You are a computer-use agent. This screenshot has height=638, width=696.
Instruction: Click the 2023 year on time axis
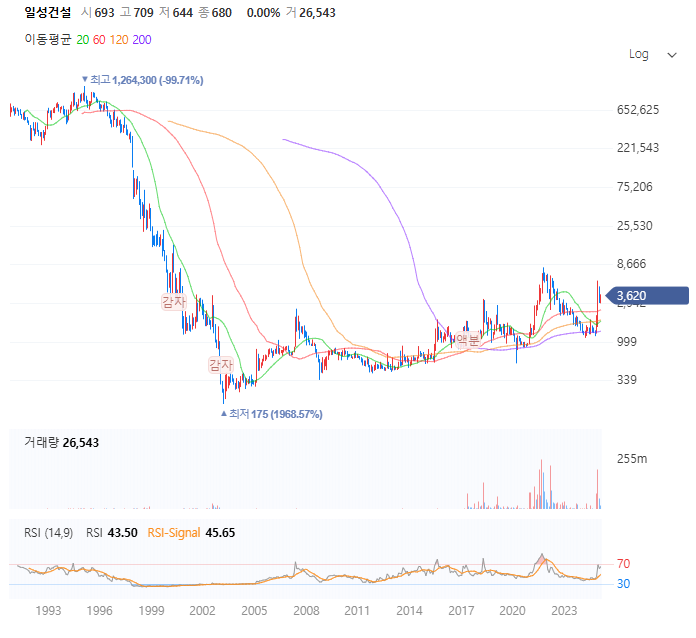tap(564, 611)
